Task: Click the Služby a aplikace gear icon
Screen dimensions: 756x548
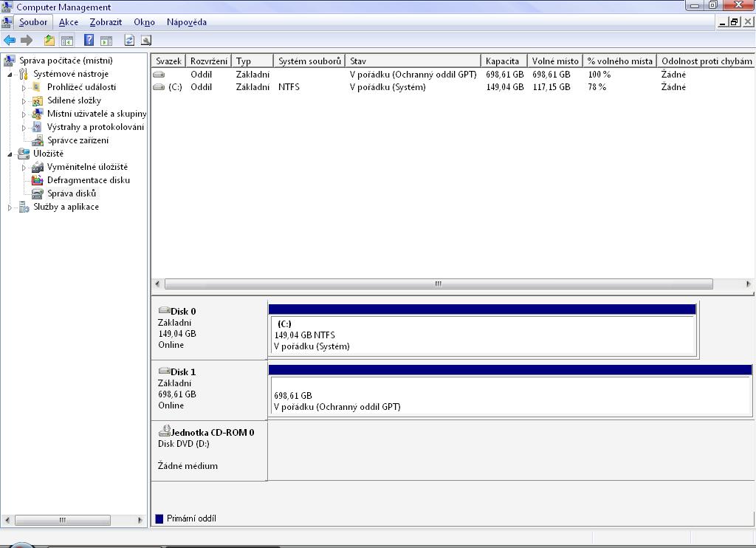Action: pyautogui.click(x=24, y=207)
